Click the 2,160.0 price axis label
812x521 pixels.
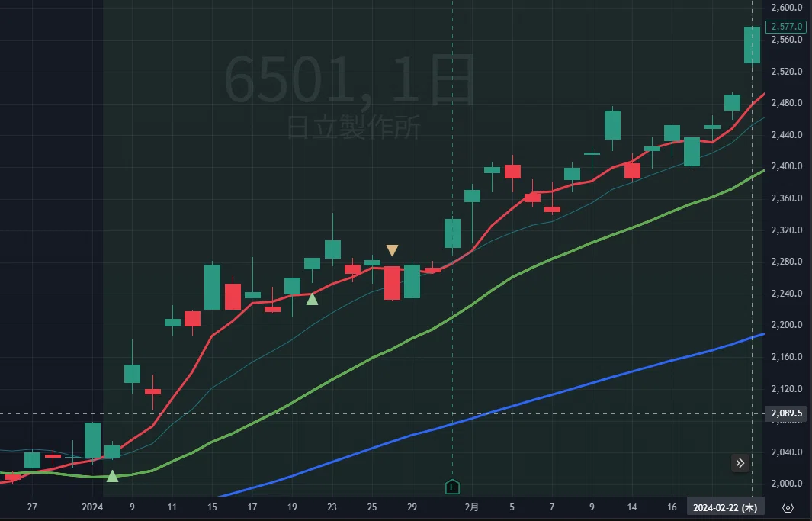point(787,357)
